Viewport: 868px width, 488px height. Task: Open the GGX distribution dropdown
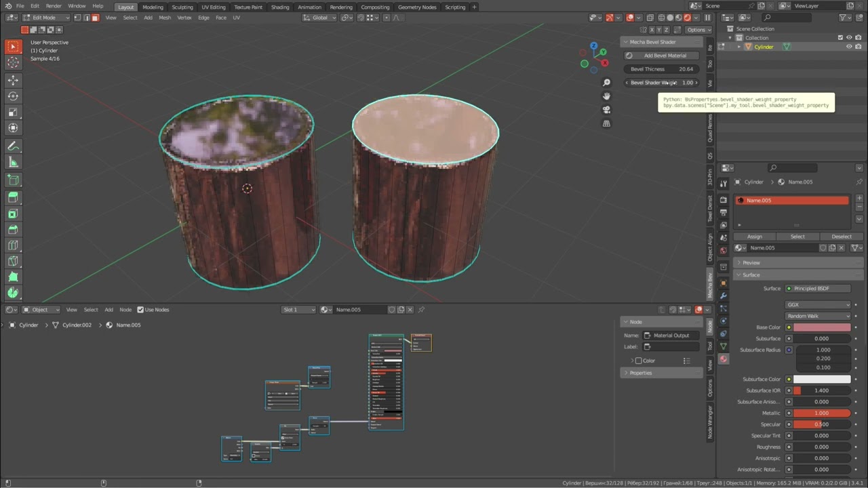click(818, 305)
